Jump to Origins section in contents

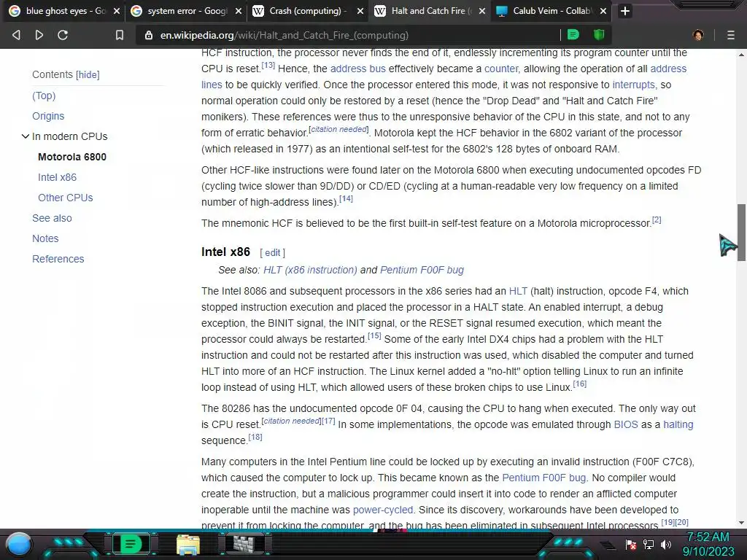point(48,116)
